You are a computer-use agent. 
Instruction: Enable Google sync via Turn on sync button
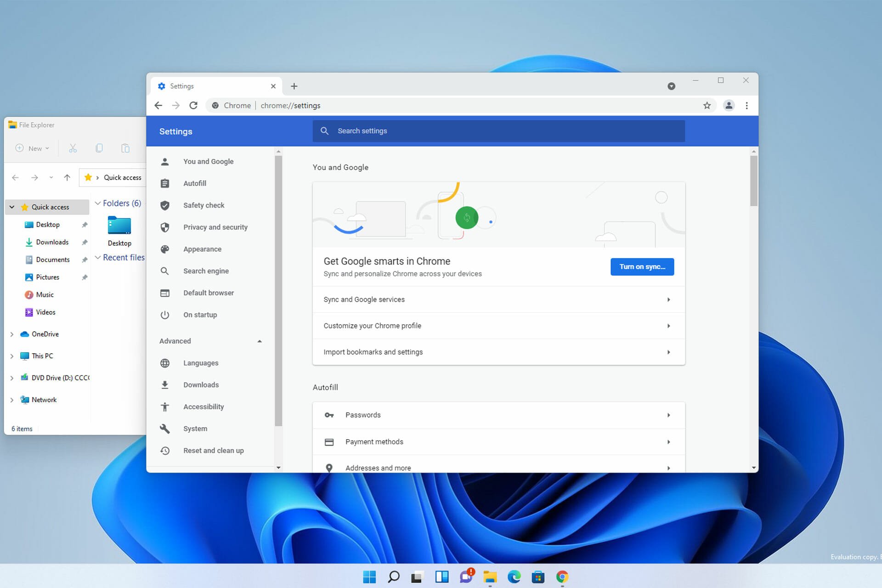pos(642,266)
